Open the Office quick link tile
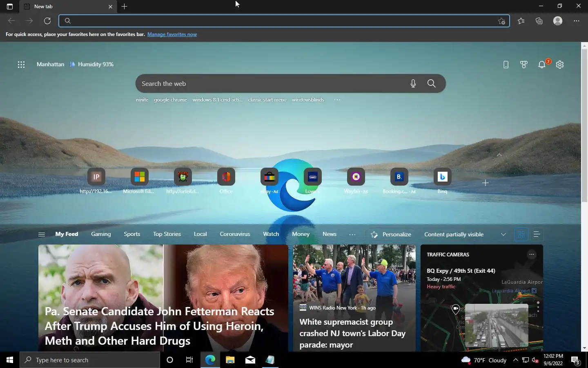This screenshot has height=368, width=588. click(226, 181)
